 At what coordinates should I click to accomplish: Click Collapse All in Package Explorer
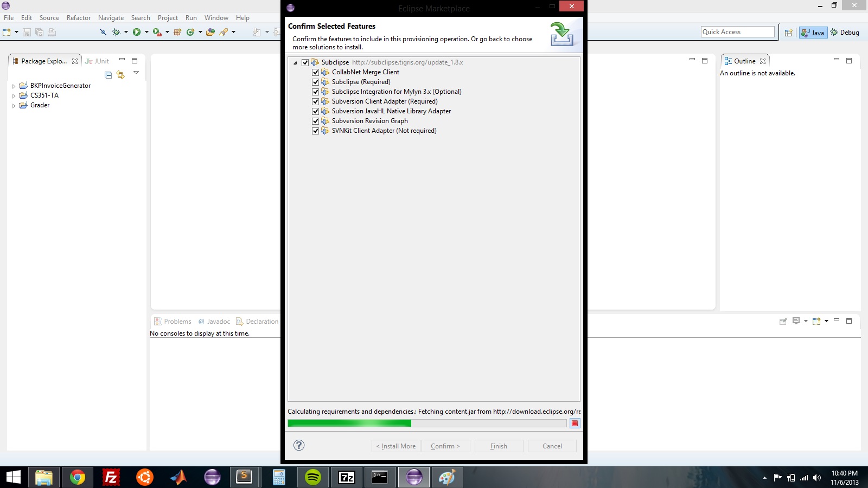(108, 75)
